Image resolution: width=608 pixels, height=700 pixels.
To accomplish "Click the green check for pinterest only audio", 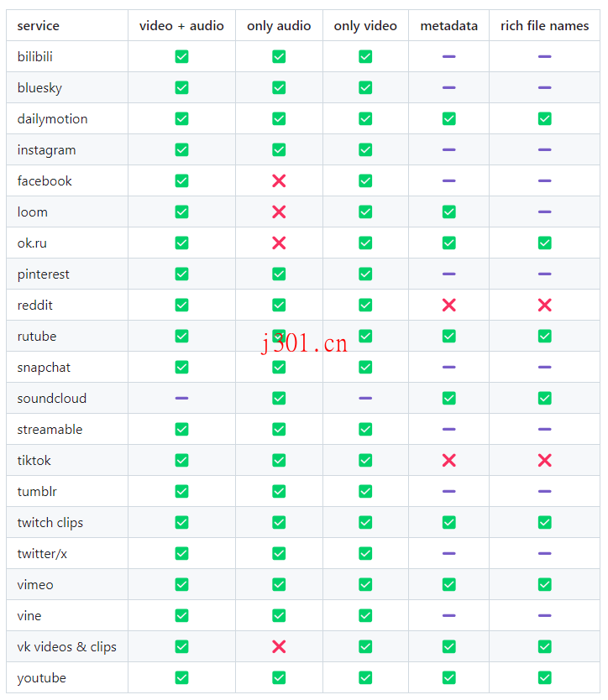I will click(x=279, y=274).
